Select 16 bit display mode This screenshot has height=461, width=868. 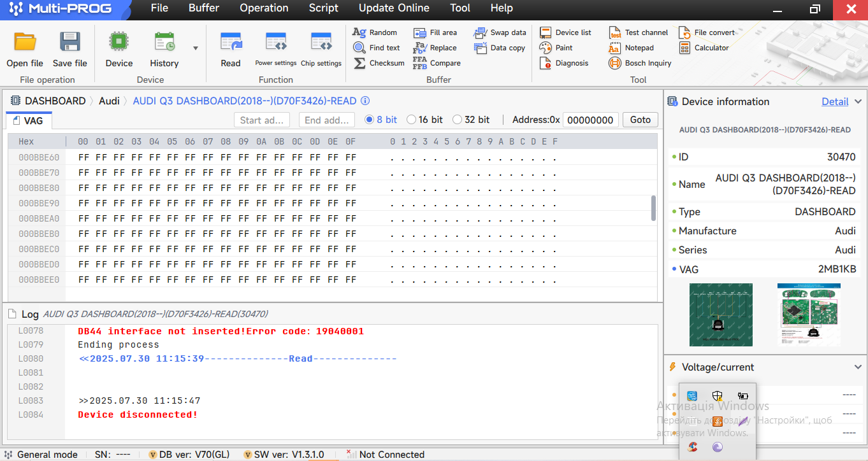[425, 120]
